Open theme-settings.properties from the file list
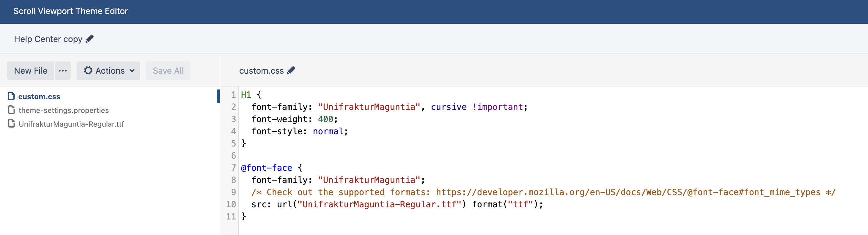Screen dimensions: 868x235 [63, 110]
